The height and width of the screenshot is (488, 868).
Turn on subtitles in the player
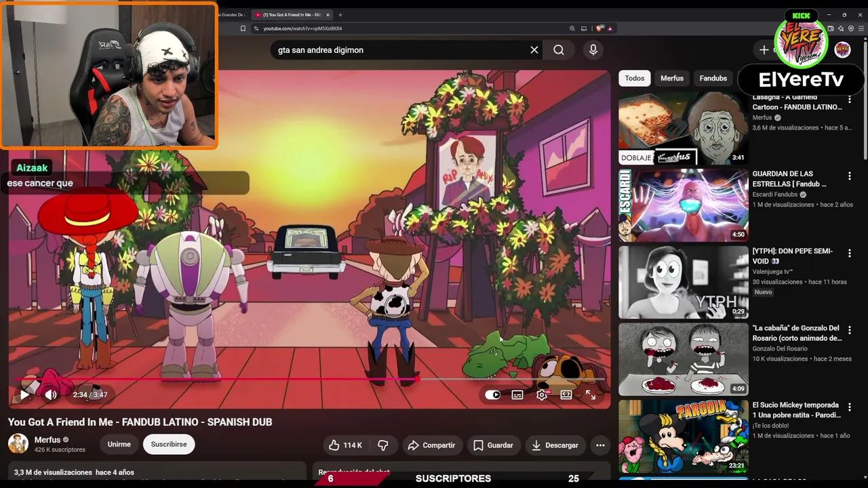tap(517, 394)
